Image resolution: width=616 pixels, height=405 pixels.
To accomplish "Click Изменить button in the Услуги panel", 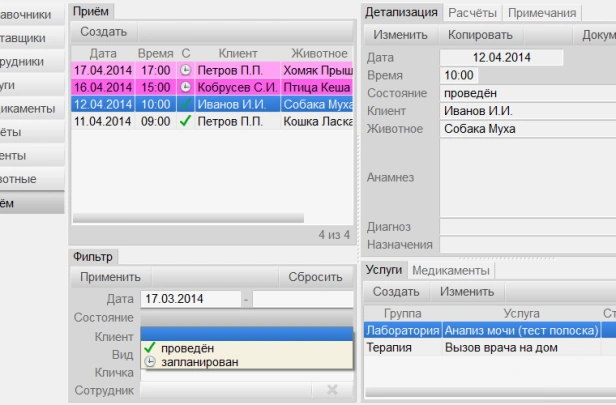I will 466,292.
